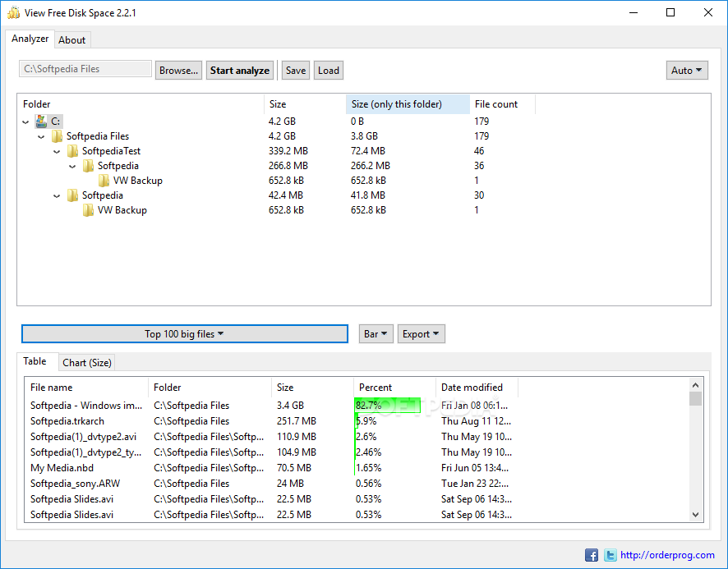Click the Folder header in file table
728x569 pixels.
[210, 388]
